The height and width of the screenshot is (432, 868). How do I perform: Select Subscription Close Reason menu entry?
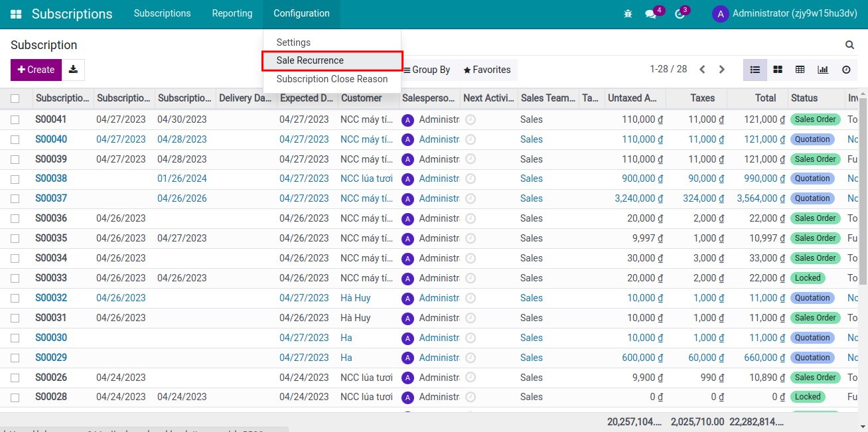[332, 79]
